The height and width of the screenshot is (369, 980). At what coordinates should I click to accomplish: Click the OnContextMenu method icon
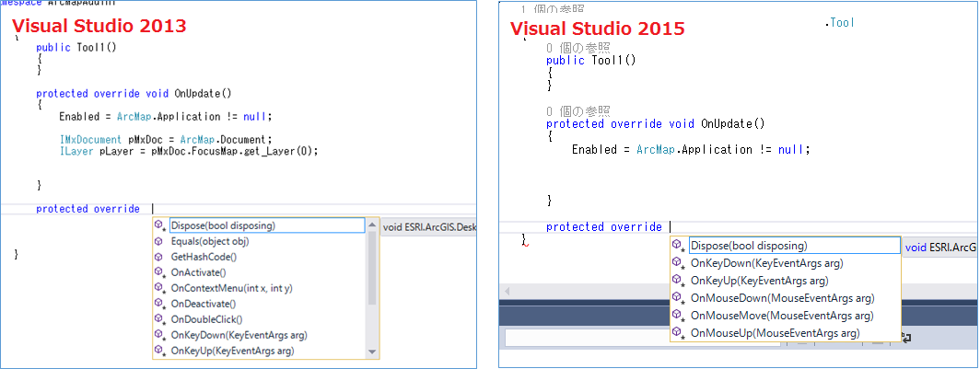[x=158, y=288]
